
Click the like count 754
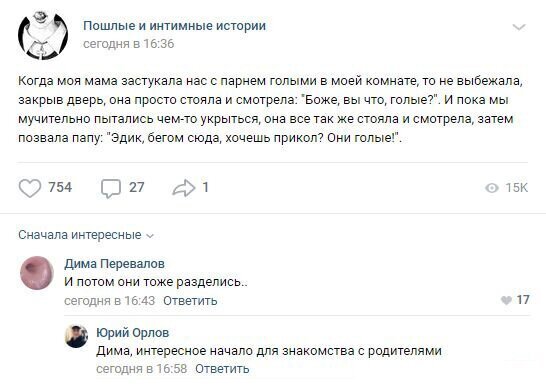pyautogui.click(x=60, y=187)
